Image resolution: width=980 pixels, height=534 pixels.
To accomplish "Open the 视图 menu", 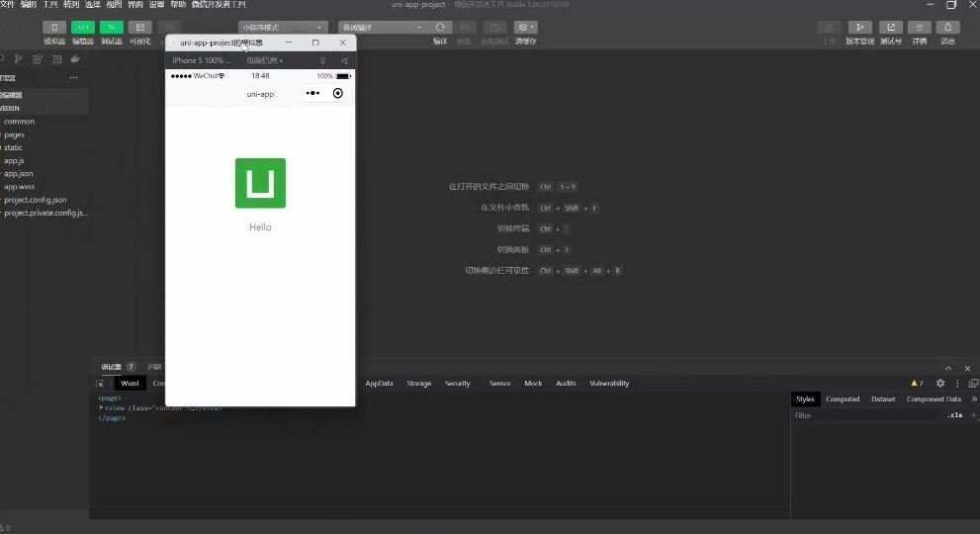I will (114, 4).
